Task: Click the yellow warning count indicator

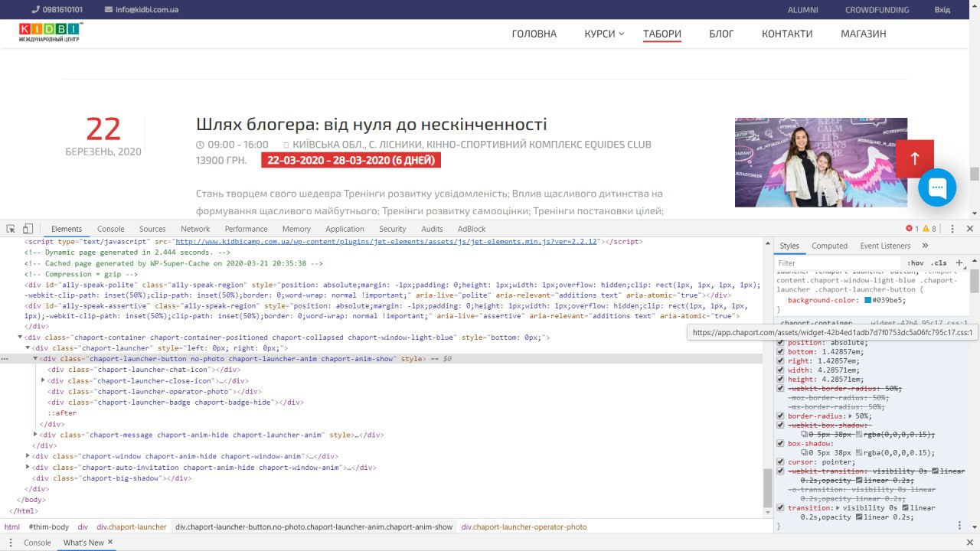Action: click(x=929, y=229)
